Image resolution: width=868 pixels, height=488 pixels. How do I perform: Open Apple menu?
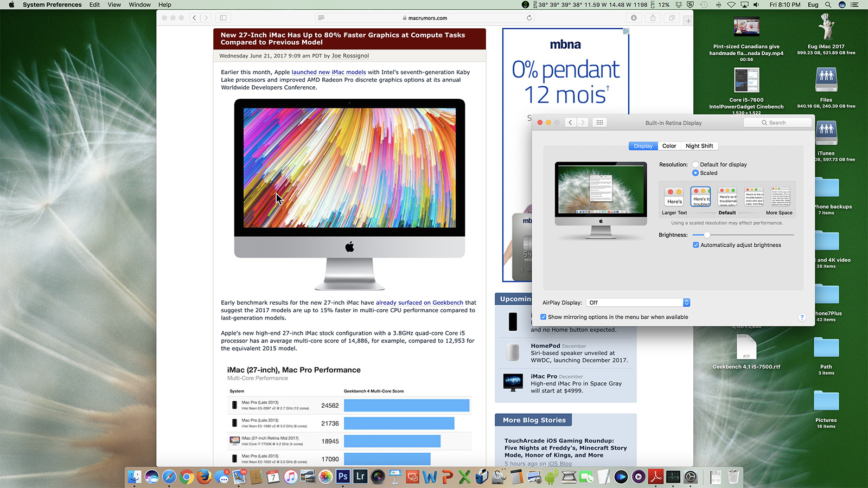pyautogui.click(x=11, y=4)
